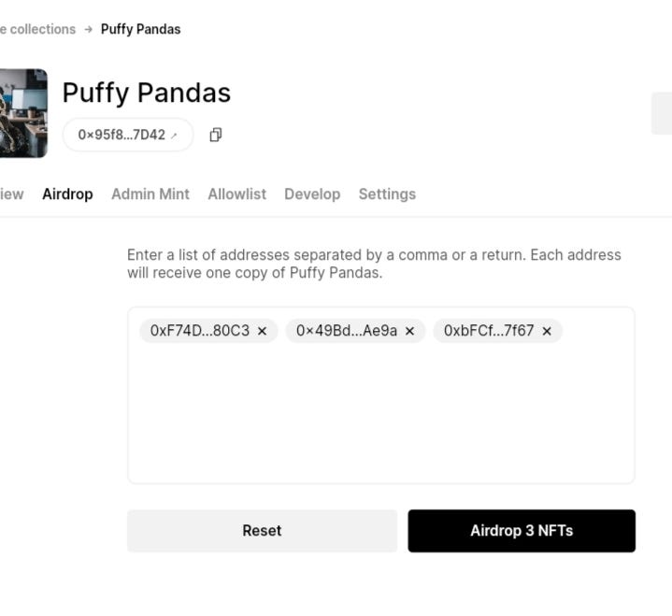
Task: Click the Reset button
Action: [x=263, y=531]
